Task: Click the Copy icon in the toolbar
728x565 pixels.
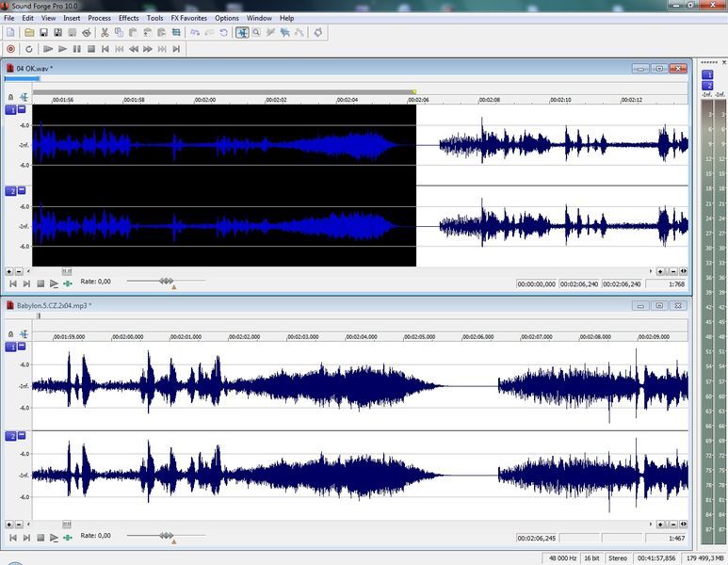Action: click(119, 33)
